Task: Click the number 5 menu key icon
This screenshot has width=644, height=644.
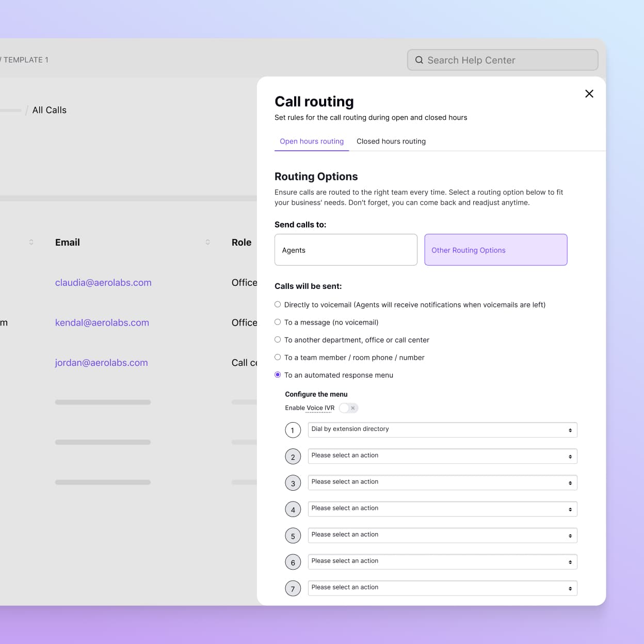Action: (293, 536)
